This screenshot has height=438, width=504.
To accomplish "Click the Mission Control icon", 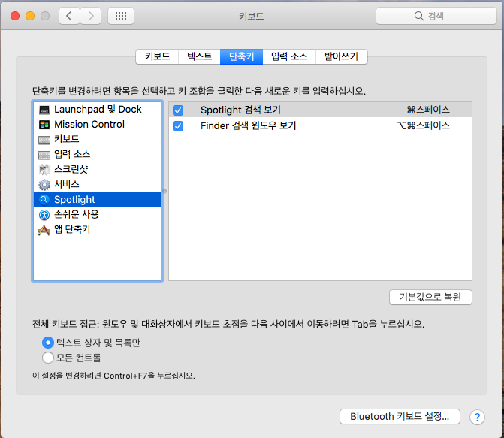I will tap(44, 125).
